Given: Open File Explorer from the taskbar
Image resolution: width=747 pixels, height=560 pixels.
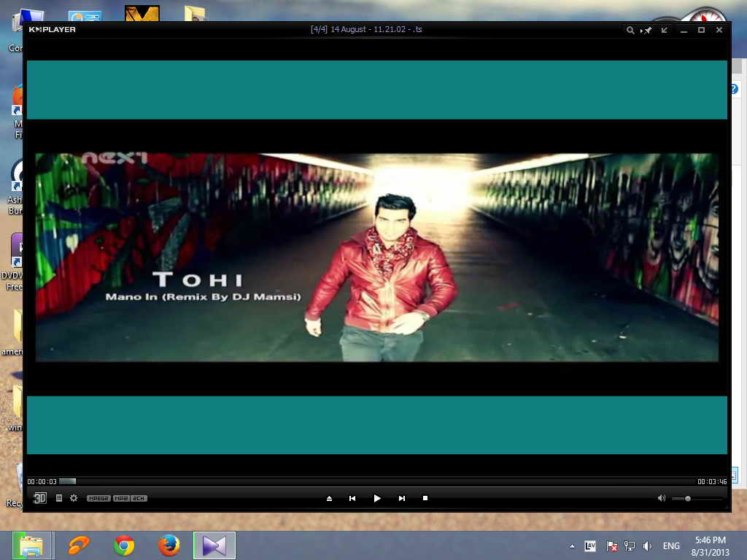Looking at the screenshot, I should [32, 545].
